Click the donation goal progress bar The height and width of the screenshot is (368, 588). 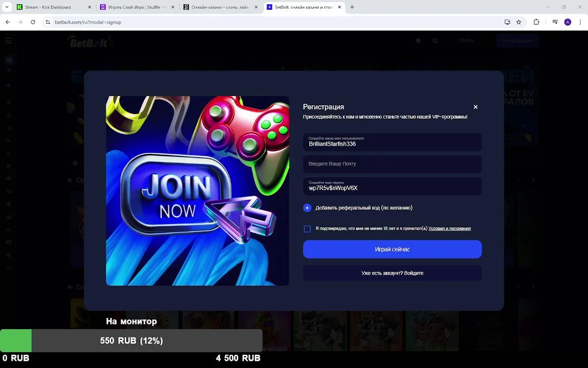(x=131, y=340)
